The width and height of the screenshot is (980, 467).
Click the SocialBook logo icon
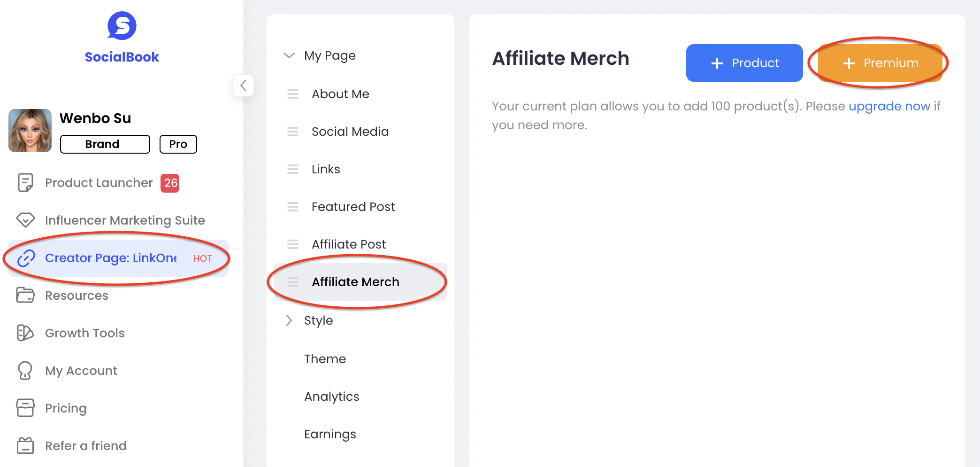tap(122, 26)
